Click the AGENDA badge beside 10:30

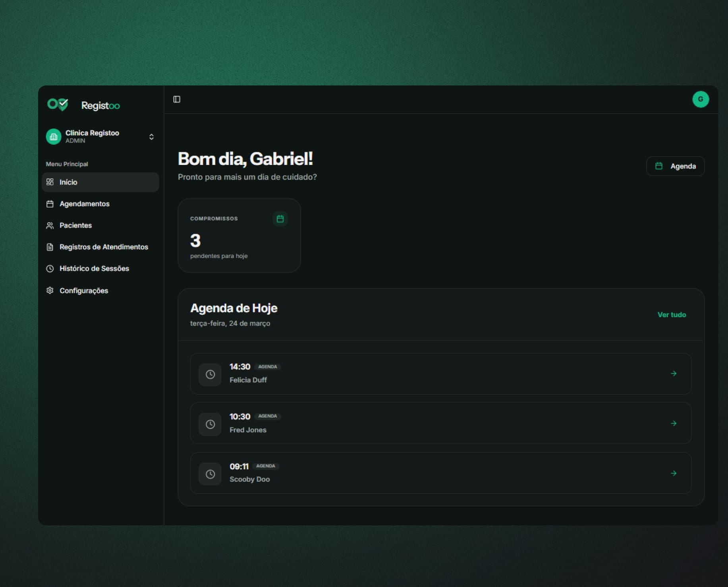[x=267, y=416]
